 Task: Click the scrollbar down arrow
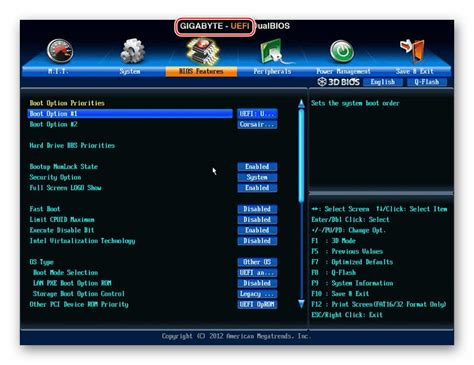tap(301, 304)
